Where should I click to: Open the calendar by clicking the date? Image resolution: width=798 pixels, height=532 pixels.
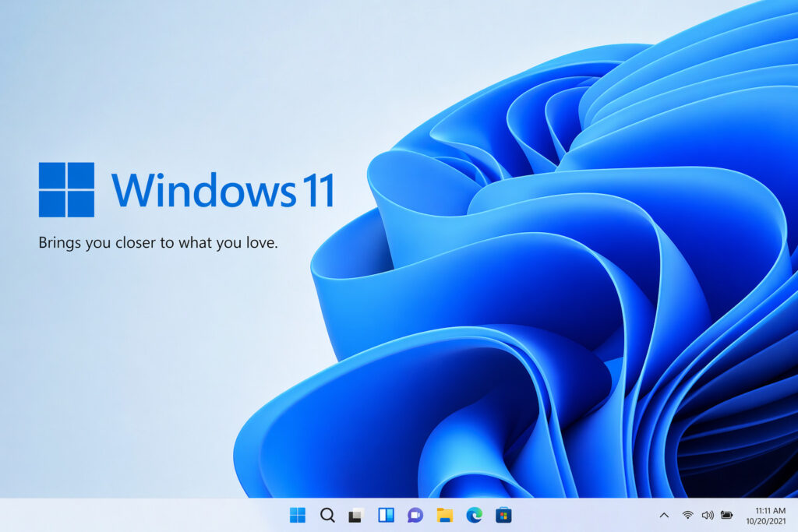tap(767, 521)
